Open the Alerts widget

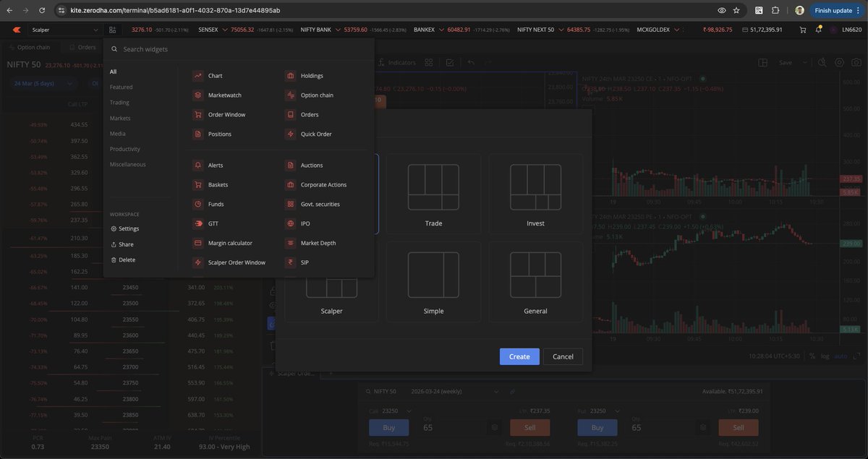click(208, 166)
